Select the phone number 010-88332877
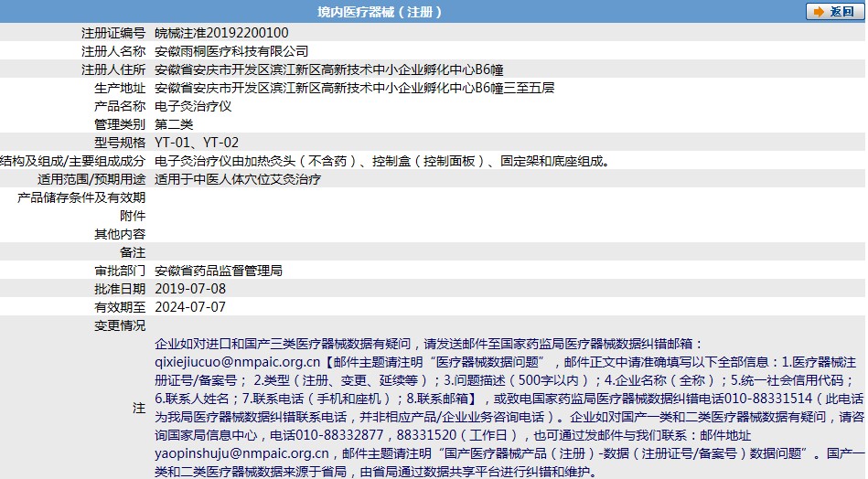 click(x=339, y=435)
